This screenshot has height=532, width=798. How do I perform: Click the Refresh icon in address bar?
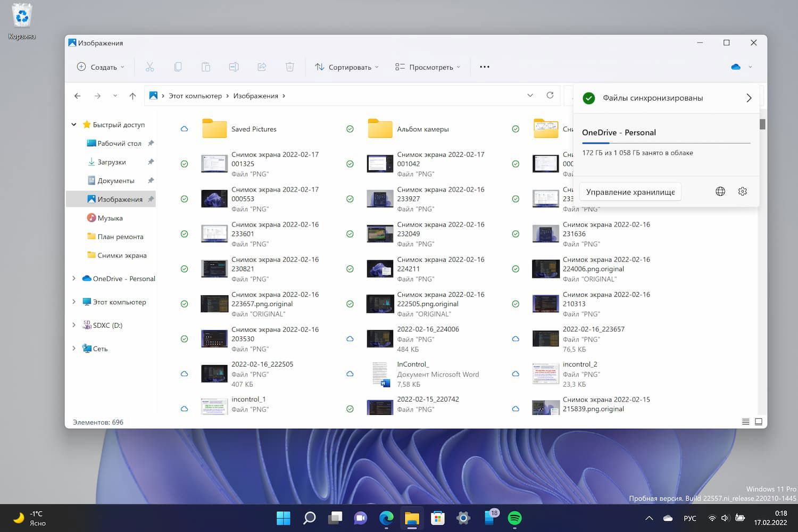[550, 95]
